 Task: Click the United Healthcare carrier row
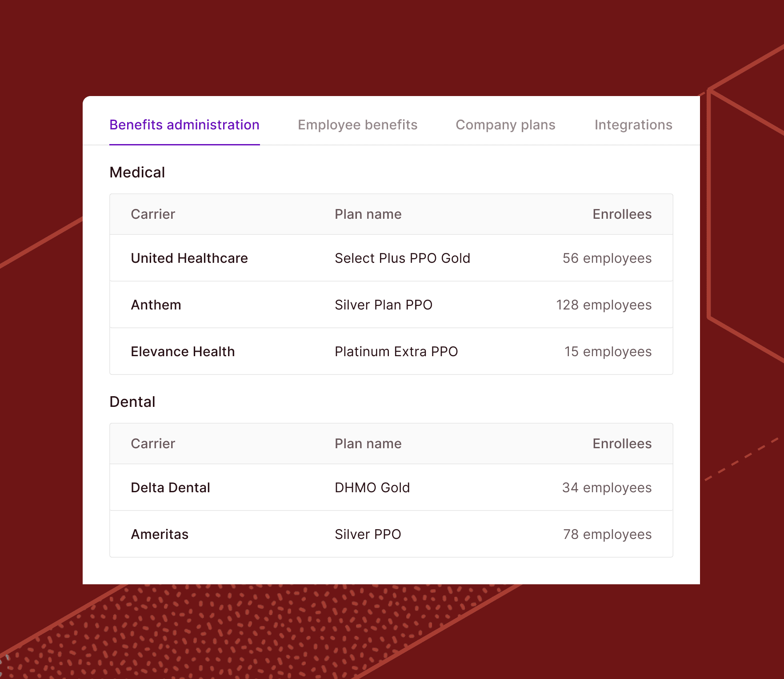(x=189, y=258)
